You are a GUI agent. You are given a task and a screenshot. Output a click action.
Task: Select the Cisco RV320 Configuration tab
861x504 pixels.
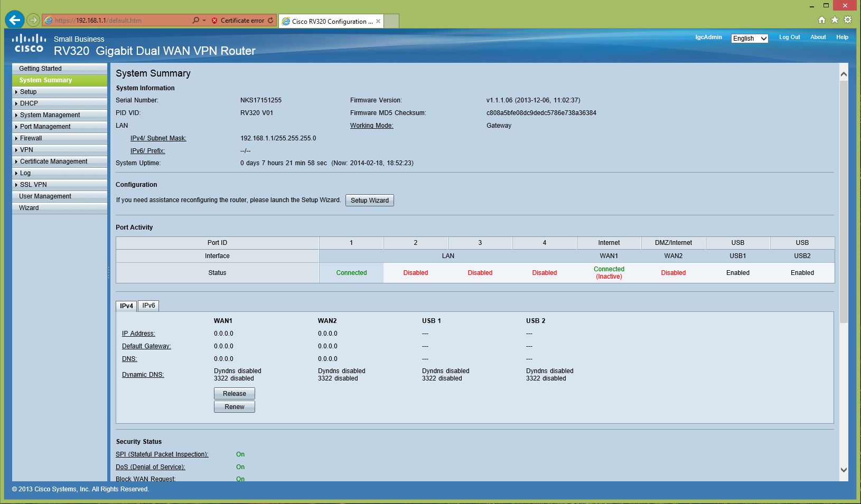click(331, 21)
